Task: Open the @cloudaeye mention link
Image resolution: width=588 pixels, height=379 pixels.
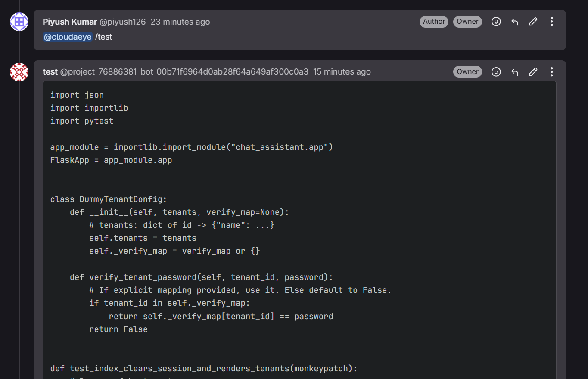Action: click(68, 37)
